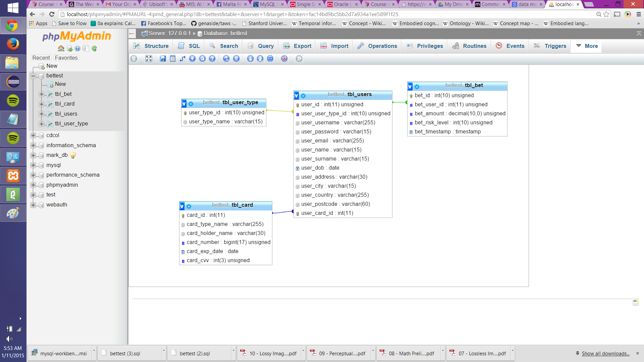The width and height of the screenshot is (644, 362).
Task: Toggle V collapse box on tbl_bet
Action: click(410, 87)
